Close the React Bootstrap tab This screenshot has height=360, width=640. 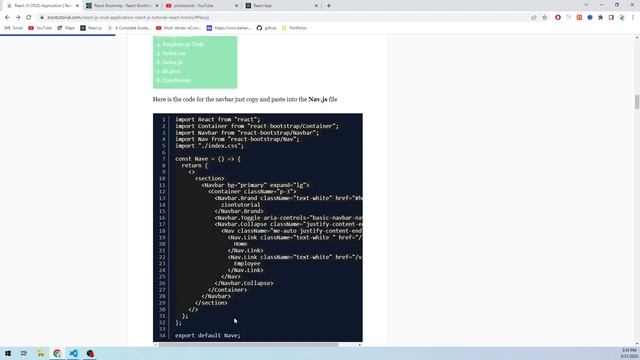157,6
